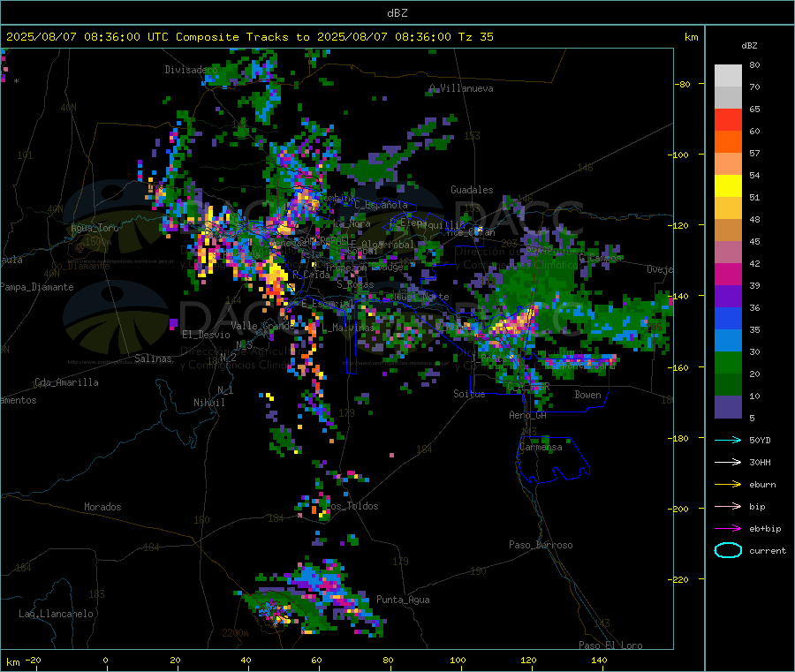
Task: Select the royal blue swatch in the dBZ scale
Action: (x=728, y=318)
